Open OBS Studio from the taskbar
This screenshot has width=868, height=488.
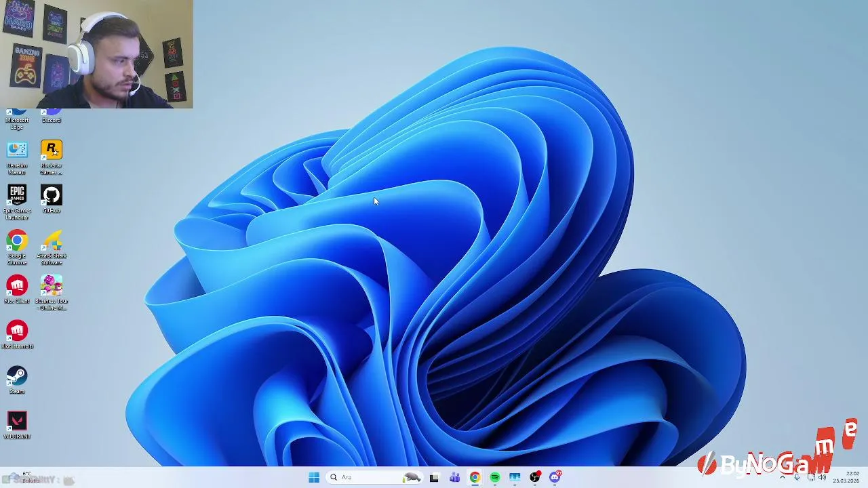tap(535, 477)
